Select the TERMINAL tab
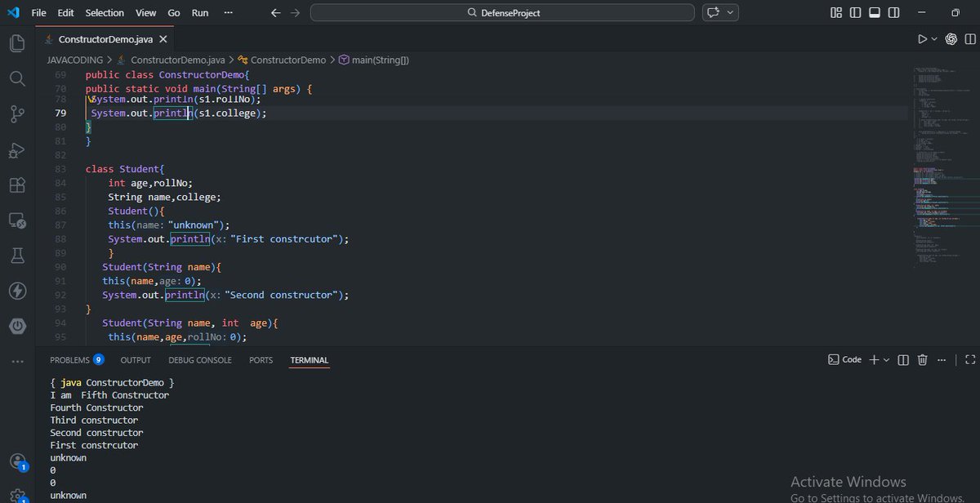This screenshot has width=980, height=503. point(309,360)
